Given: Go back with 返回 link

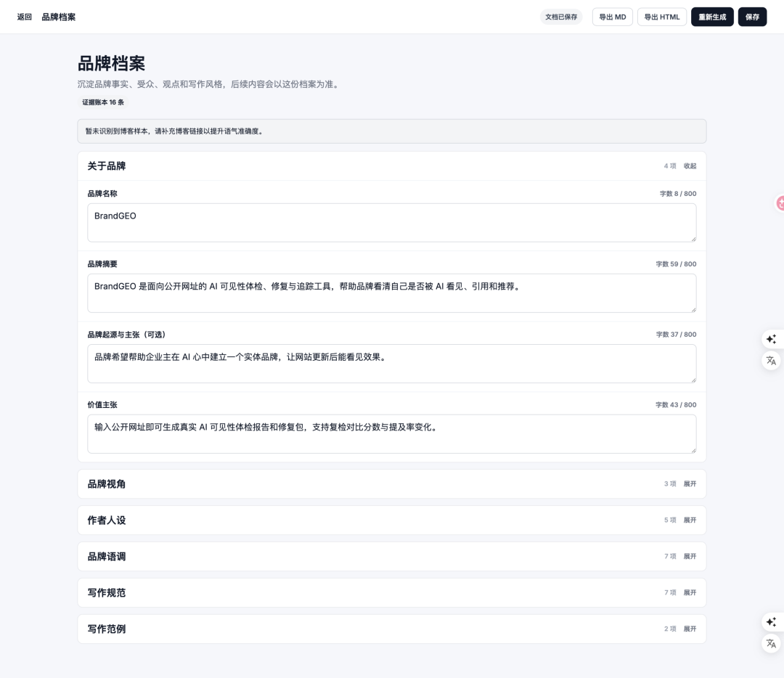Looking at the screenshot, I should click(25, 17).
